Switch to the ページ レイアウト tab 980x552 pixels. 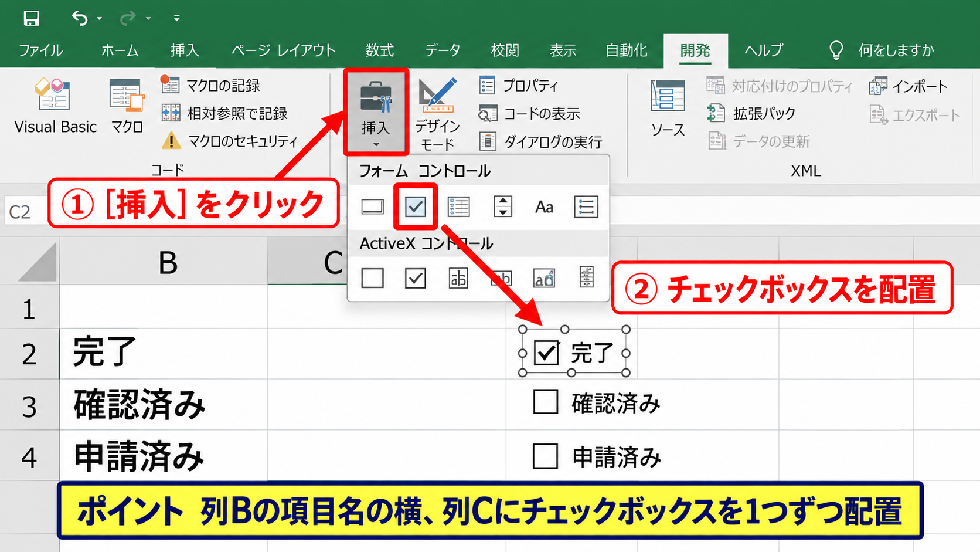point(284,50)
